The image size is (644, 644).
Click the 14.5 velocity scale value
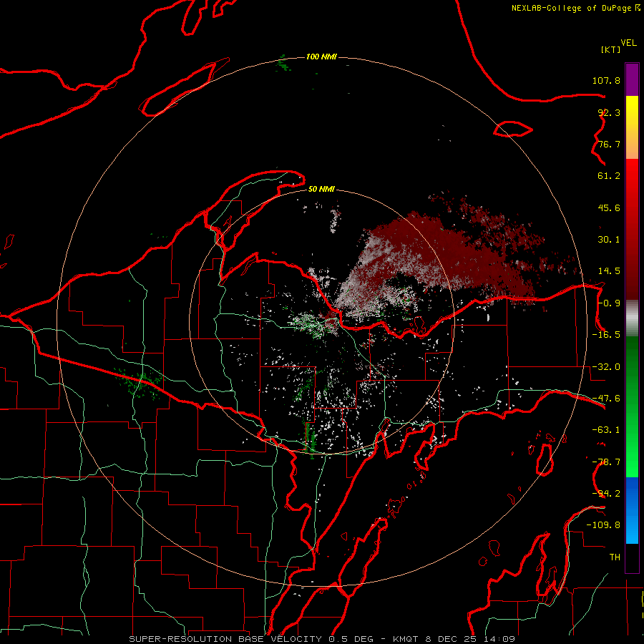coord(609,271)
